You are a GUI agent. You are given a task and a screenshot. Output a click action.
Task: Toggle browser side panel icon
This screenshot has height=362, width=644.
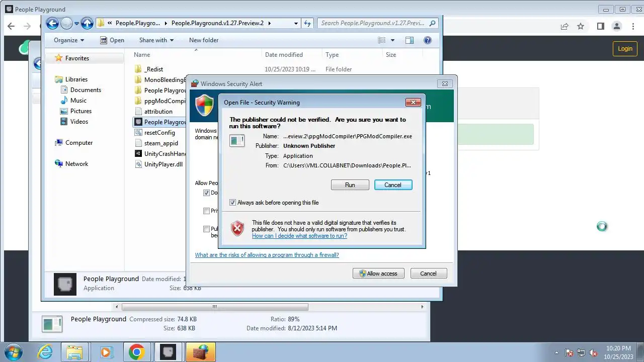600,26
